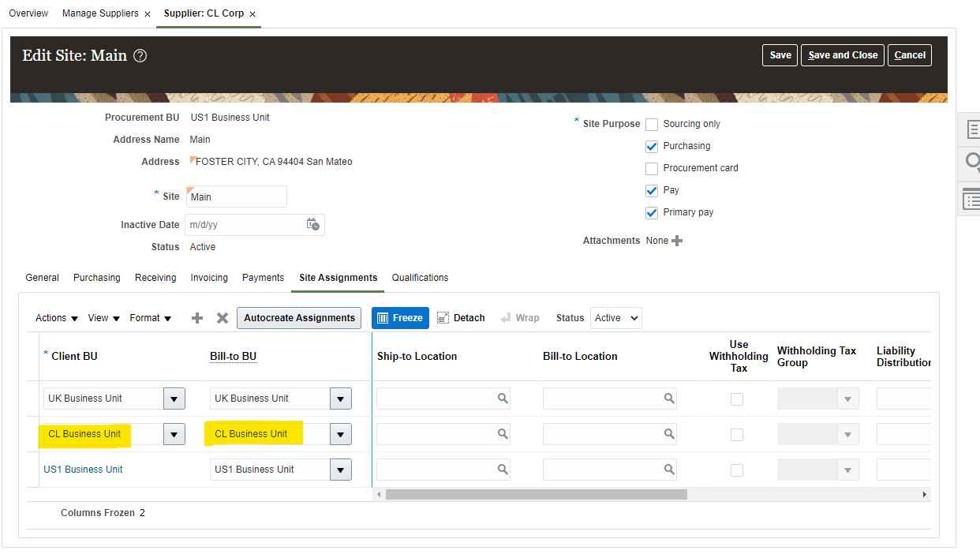
Task: Click the search icon in first Ship-to Location
Action: pyautogui.click(x=503, y=399)
